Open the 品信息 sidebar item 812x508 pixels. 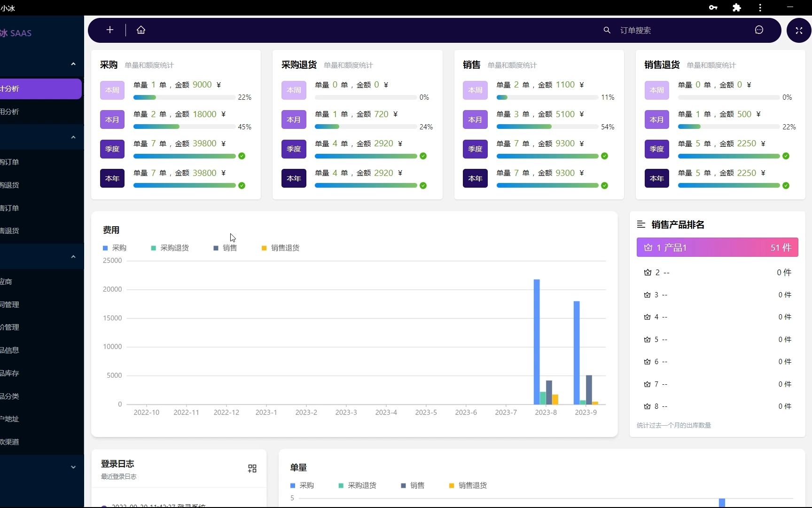point(42,350)
